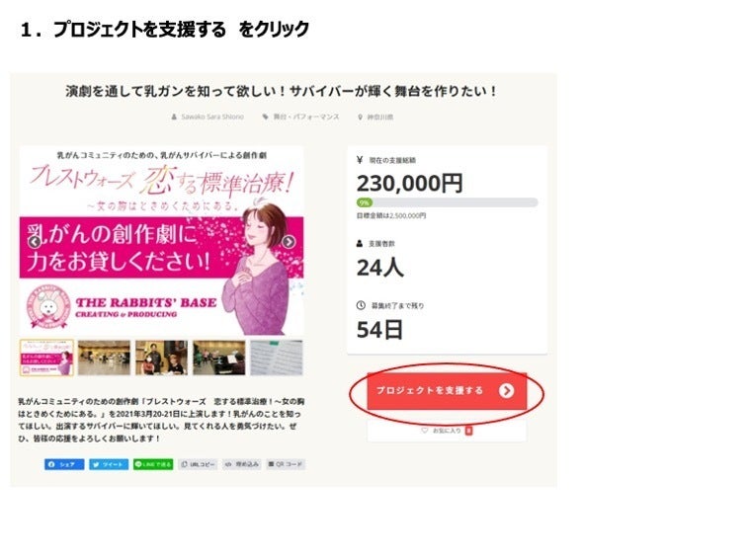The width and height of the screenshot is (747, 560).
Task: Click the green 9% funding progress bar
Action: (365, 202)
